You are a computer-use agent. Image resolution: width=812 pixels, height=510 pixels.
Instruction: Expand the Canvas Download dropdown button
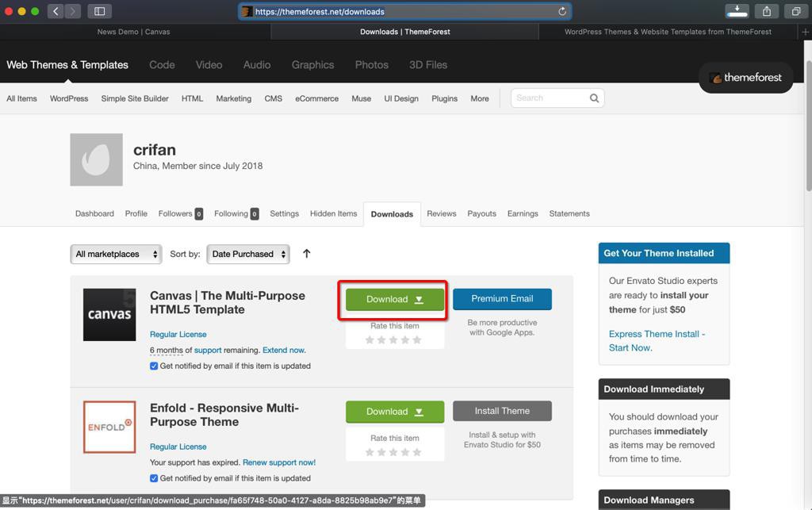pos(395,299)
